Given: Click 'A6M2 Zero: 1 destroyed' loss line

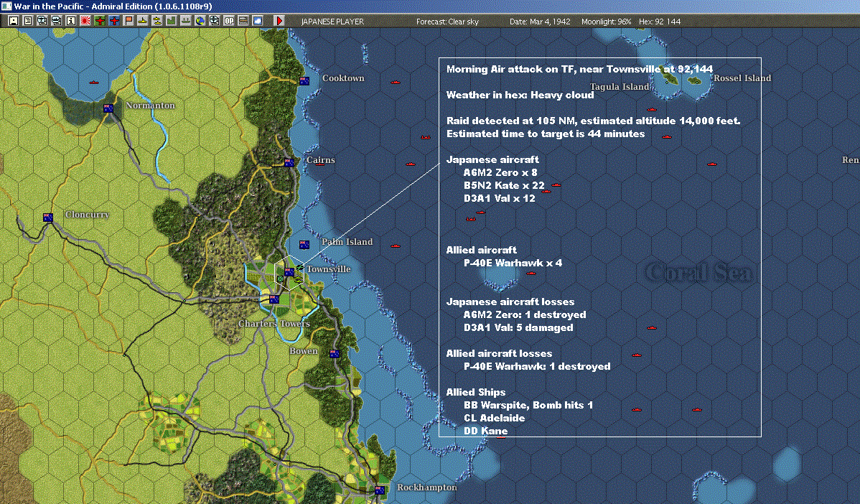Looking at the screenshot, I should click(x=524, y=314).
